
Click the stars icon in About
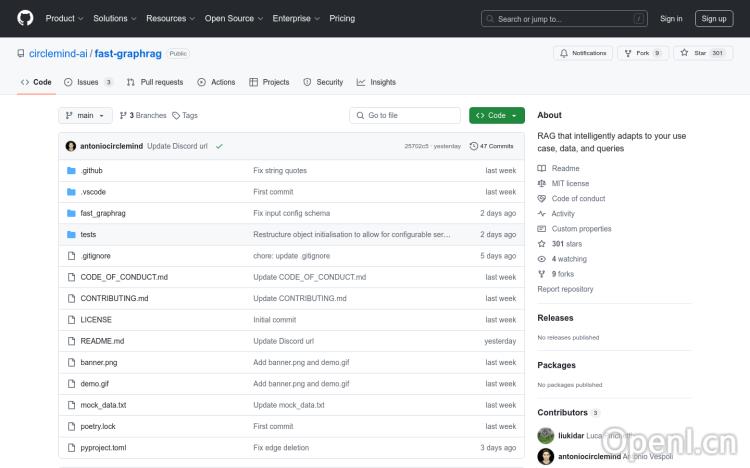click(x=541, y=244)
